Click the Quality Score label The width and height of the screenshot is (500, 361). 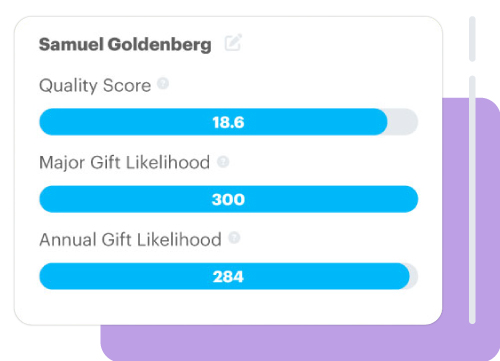[x=95, y=85]
